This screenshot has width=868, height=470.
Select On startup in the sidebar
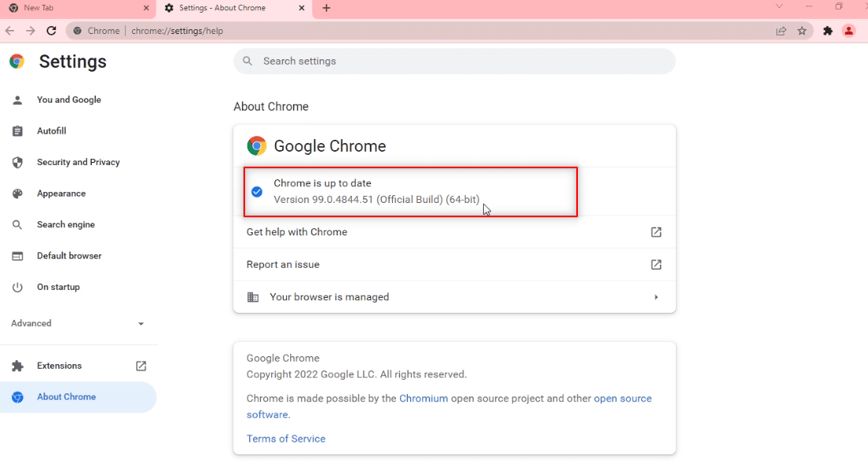(58, 287)
